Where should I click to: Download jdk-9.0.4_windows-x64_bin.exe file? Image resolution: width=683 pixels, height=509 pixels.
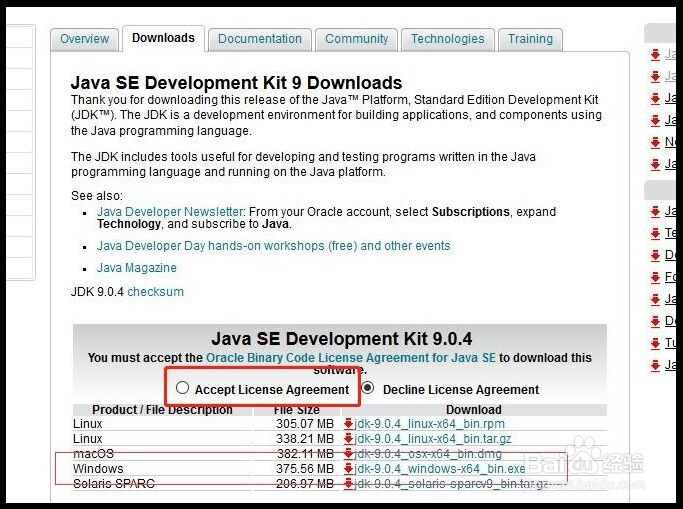(x=440, y=469)
